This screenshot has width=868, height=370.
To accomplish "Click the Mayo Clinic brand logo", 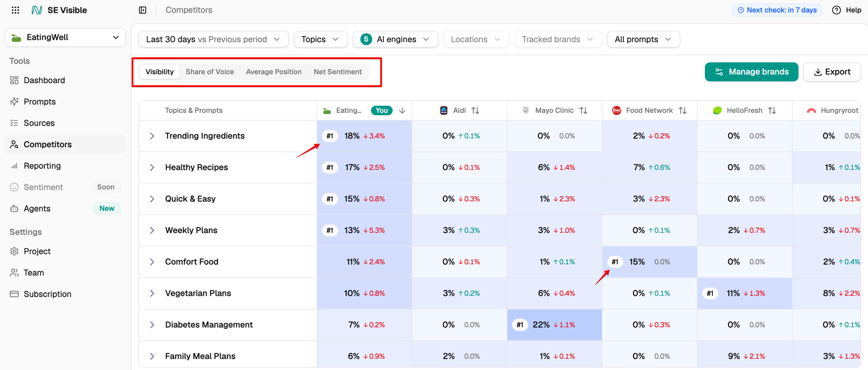I will (x=526, y=110).
